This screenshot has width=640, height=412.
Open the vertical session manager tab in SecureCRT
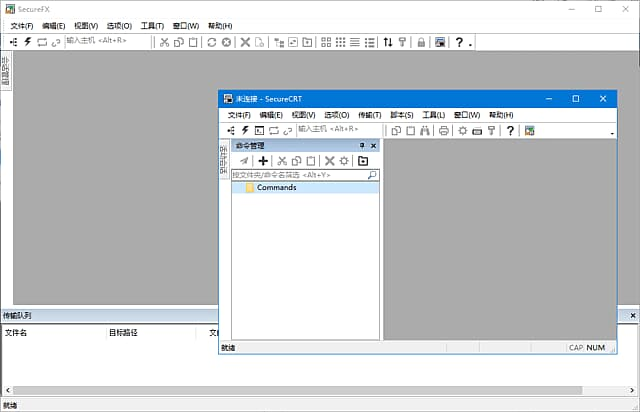(x=224, y=160)
